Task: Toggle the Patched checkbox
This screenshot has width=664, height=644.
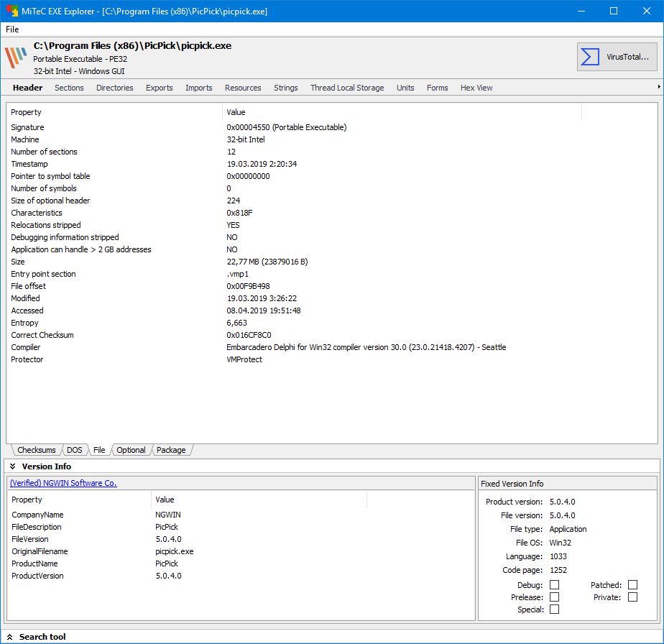Action: [632, 585]
